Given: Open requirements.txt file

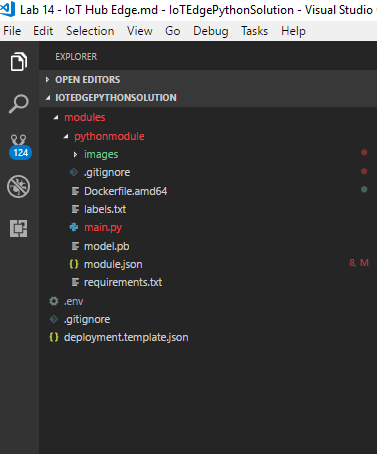Looking at the screenshot, I should 123,282.
